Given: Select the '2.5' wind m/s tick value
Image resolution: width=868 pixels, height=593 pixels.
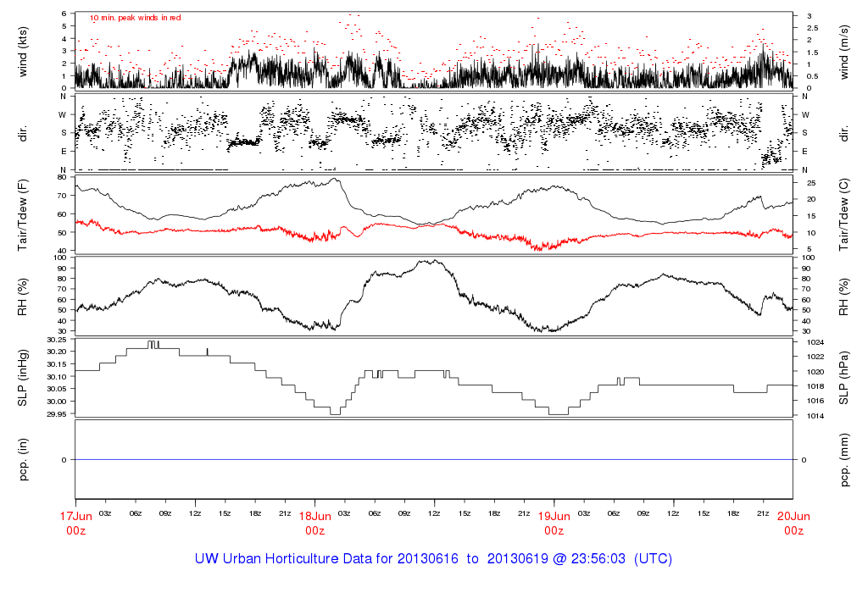Looking at the screenshot, I should coord(812,28).
